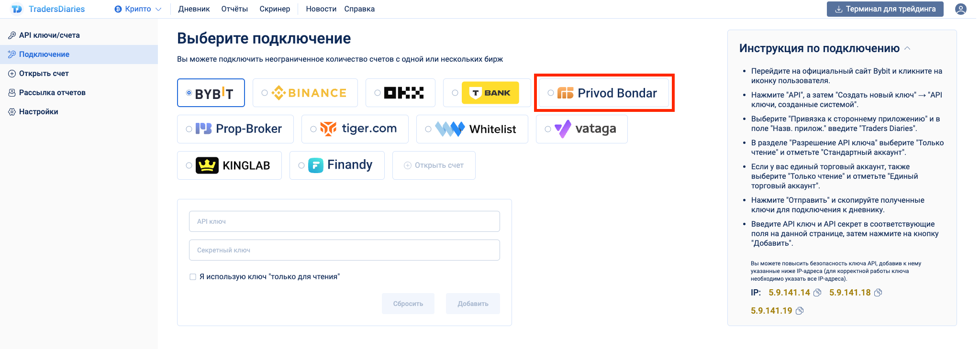This screenshot has height=349, width=980.
Task: Open the Крипто market dropdown
Action: 138,9
